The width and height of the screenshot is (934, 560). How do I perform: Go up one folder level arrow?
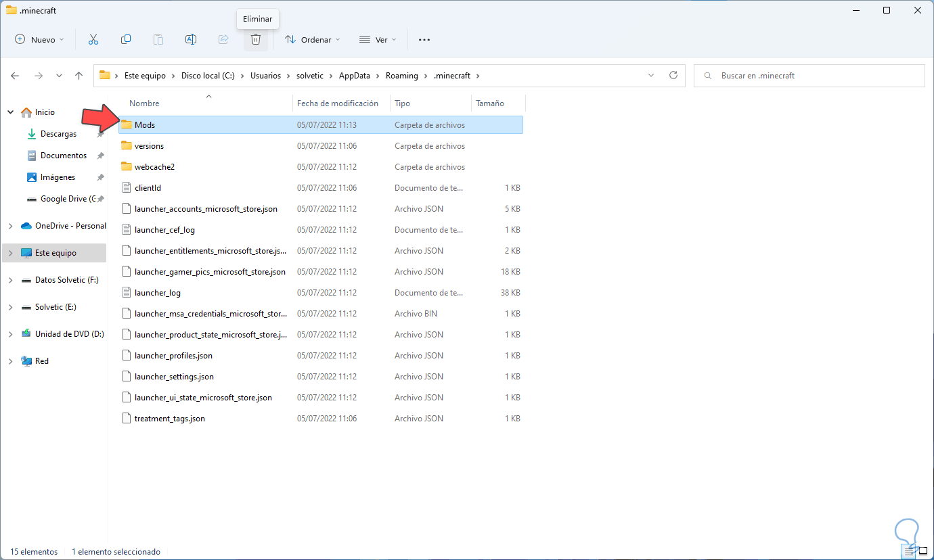(79, 76)
